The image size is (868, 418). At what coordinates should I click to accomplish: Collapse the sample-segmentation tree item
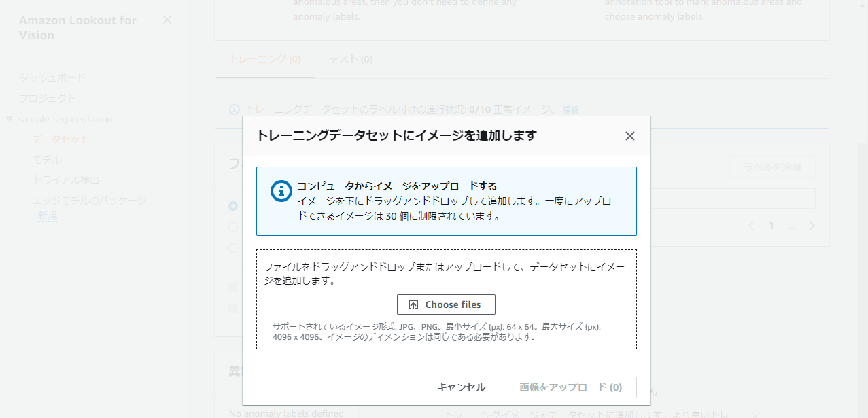(x=10, y=119)
